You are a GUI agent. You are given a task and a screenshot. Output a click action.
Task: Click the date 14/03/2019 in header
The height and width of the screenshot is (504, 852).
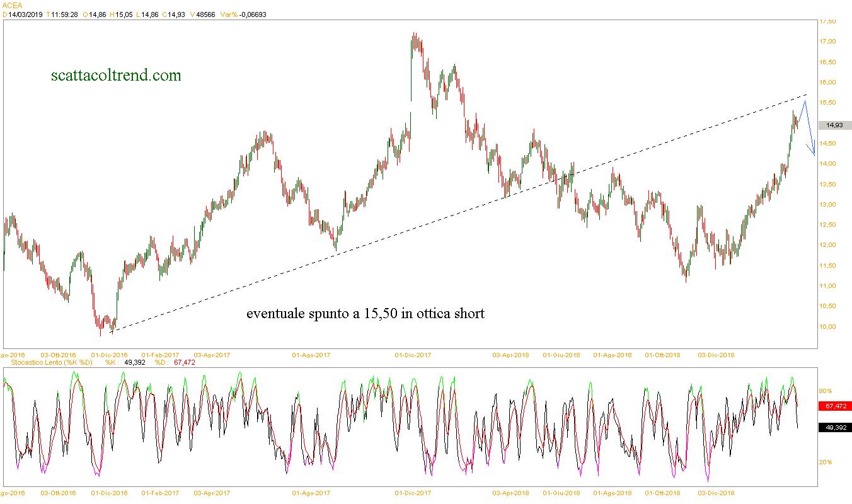coord(26,14)
